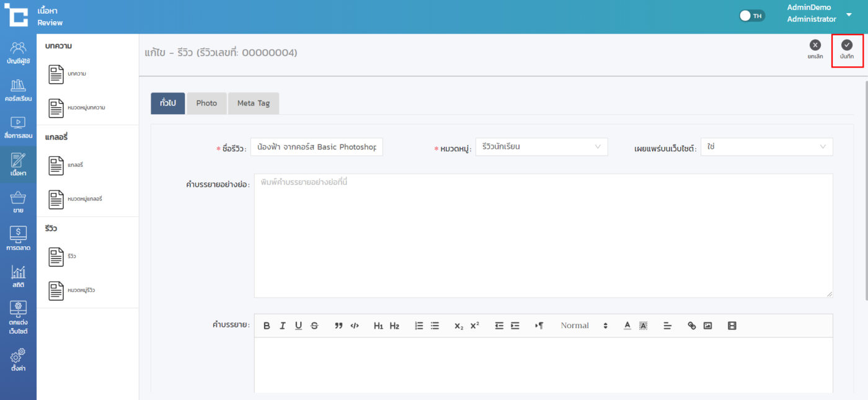868x400 pixels.
Task: Toggle the TH language switch
Action: click(752, 16)
